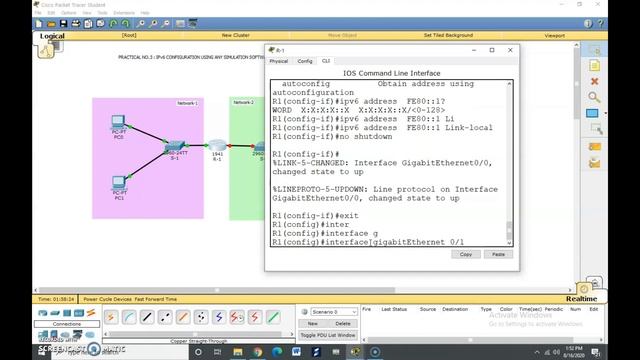640x360 pixels.
Task: Click the Paste button in CLI window
Action: pyautogui.click(x=498, y=254)
